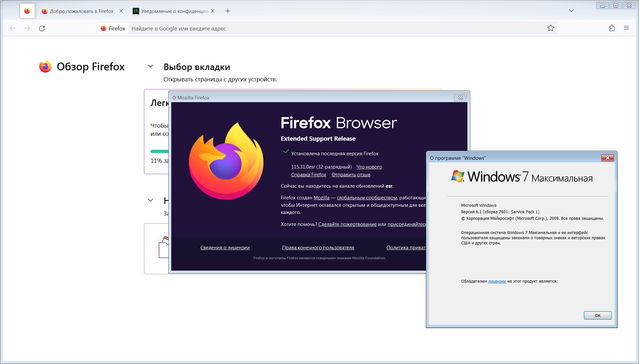Open the hamburger application menu
The width and height of the screenshot is (639, 364).
tap(626, 28)
